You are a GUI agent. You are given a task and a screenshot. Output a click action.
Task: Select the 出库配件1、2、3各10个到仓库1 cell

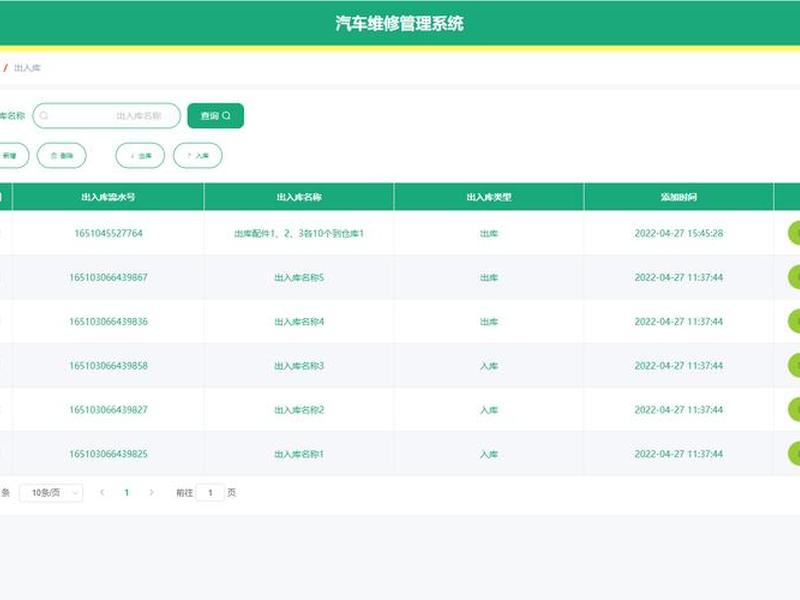tap(299, 234)
